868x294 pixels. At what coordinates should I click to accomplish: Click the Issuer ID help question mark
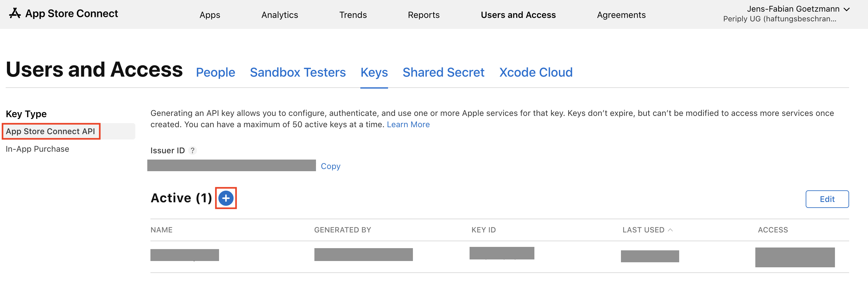[192, 150]
